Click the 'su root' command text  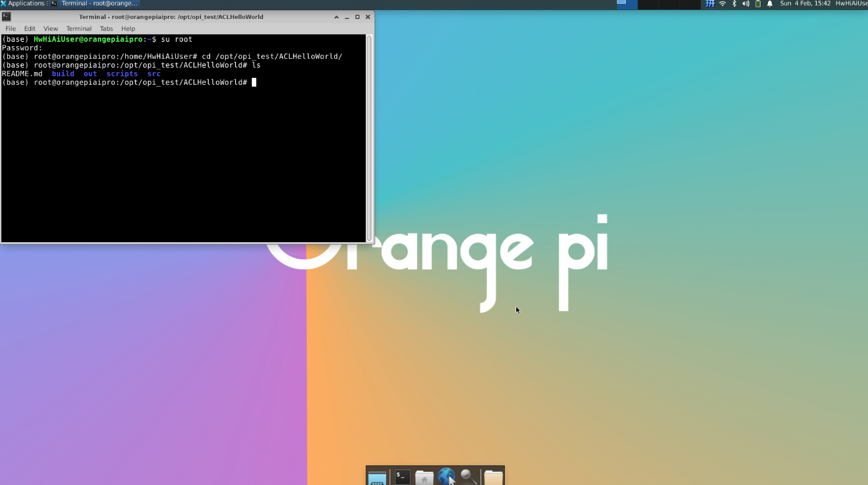click(177, 39)
